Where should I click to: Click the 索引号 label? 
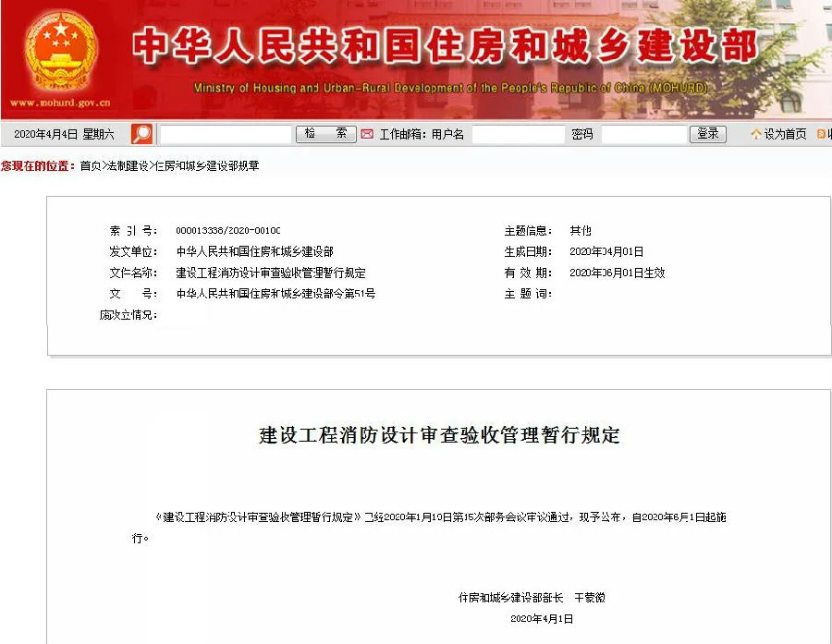click(x=133, y=231)
